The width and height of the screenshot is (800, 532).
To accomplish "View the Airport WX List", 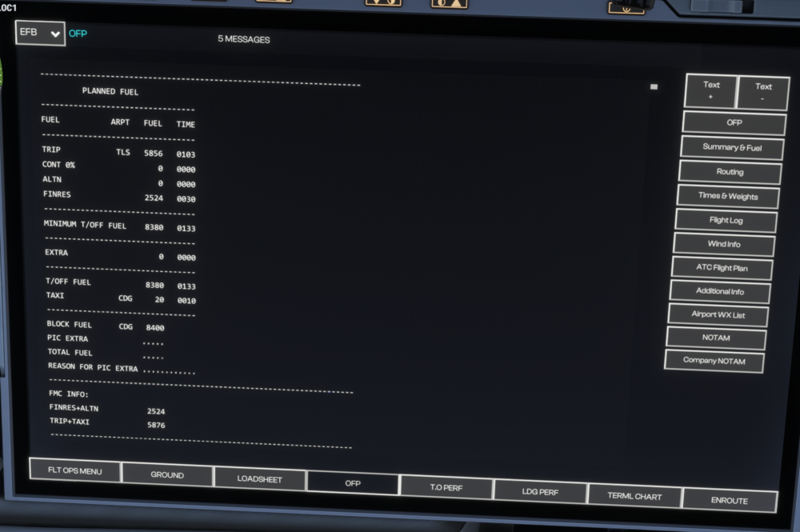I will 718,314.
